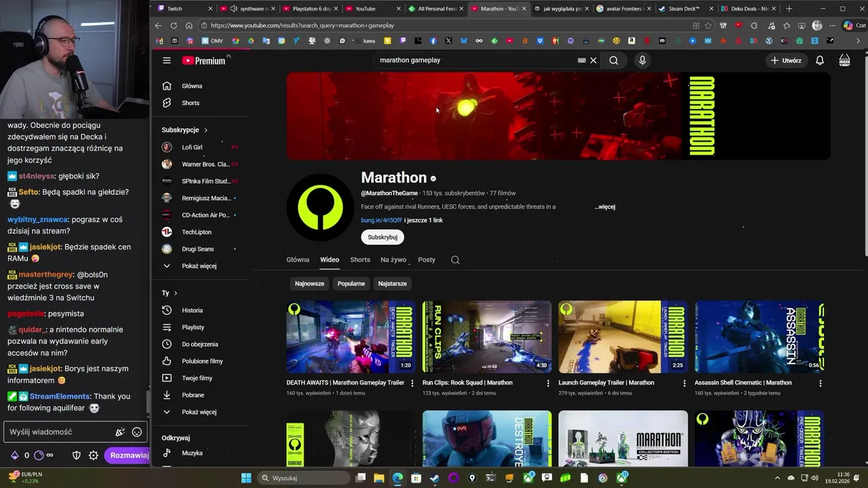Select the Najnowsze sort chip

click(x=309, y=283)
